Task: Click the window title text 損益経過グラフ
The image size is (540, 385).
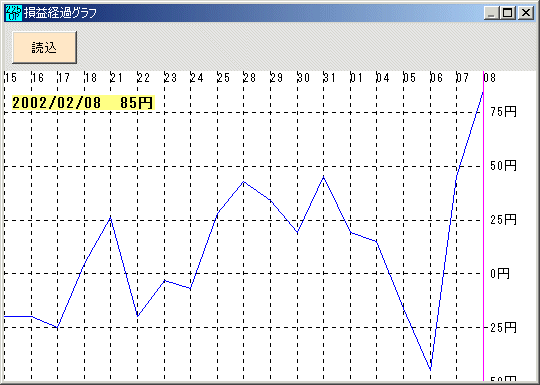Action: 60,13
